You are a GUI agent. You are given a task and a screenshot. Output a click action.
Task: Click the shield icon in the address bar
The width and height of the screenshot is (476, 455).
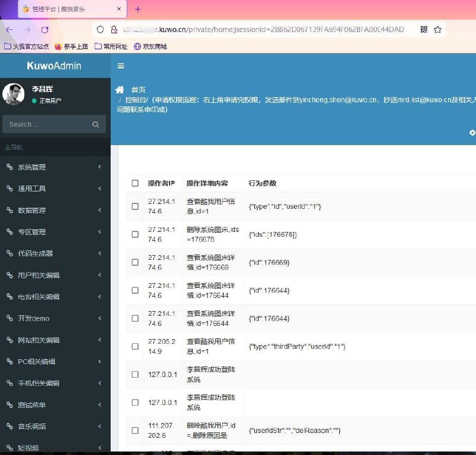tap(101, 29)
